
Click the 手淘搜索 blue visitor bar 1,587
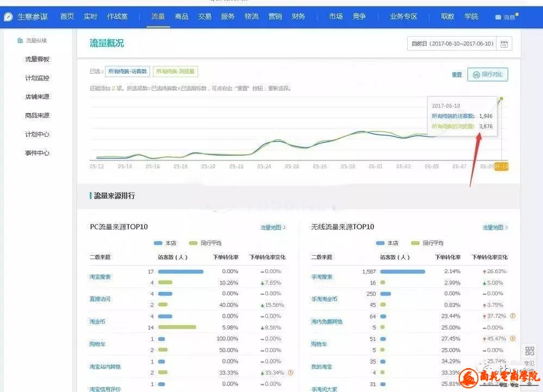402,271
